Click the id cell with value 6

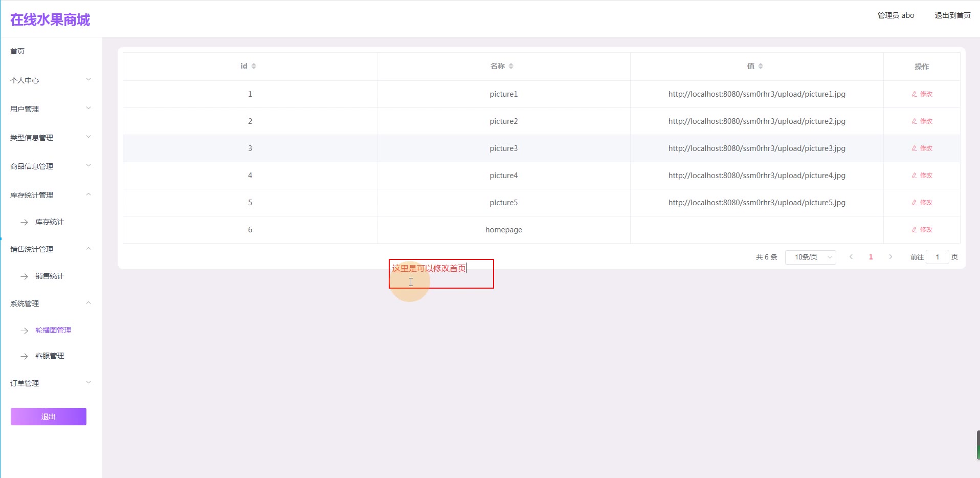click(250, 230)
